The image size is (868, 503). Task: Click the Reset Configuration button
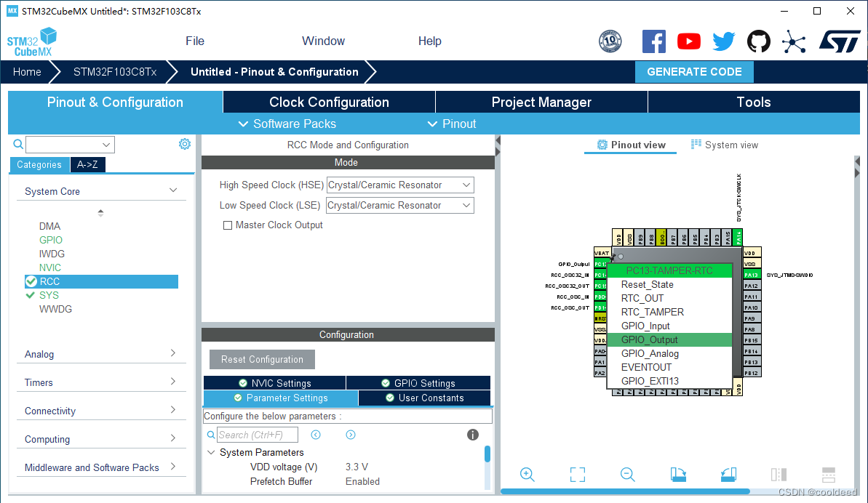click(x=262, y=359)
